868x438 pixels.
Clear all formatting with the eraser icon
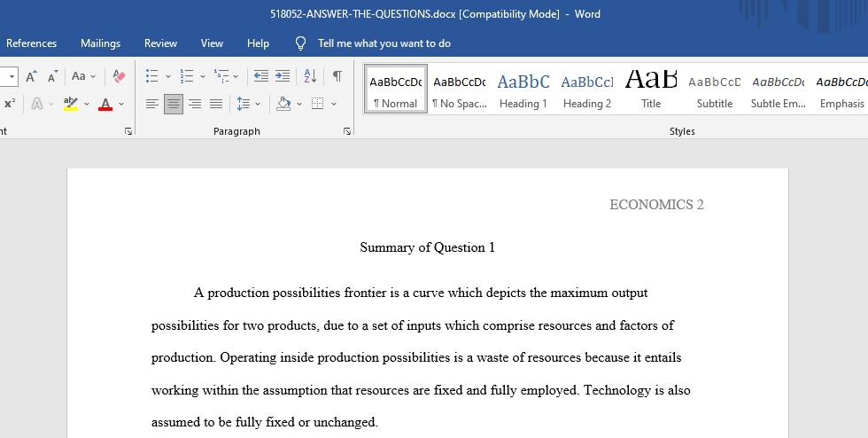pyautogui.click(x=119, y=76)
